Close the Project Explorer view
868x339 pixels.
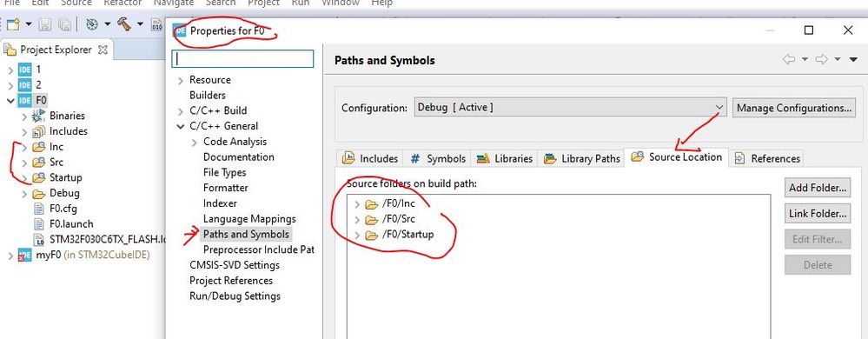[103, 50]
